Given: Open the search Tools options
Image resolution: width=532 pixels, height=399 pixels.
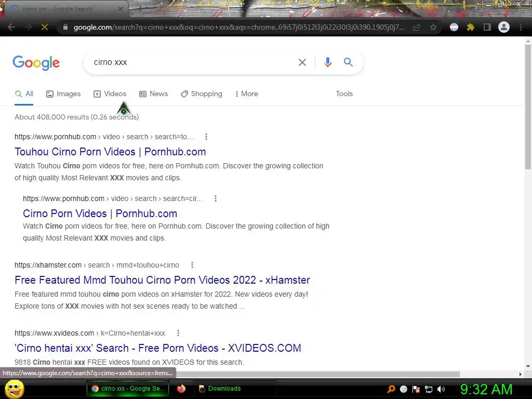Looking at the screenshot, I should pyautogui.click(x=344, y=94).
